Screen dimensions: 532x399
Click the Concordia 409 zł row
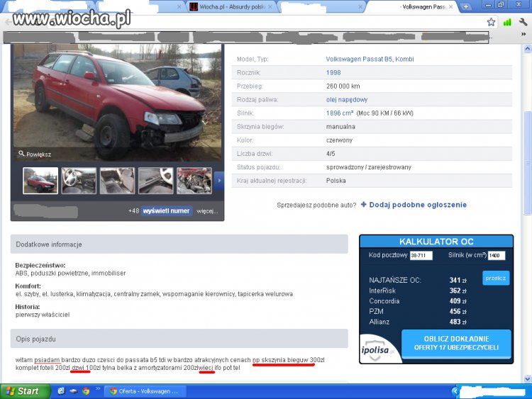pos(418,301)
